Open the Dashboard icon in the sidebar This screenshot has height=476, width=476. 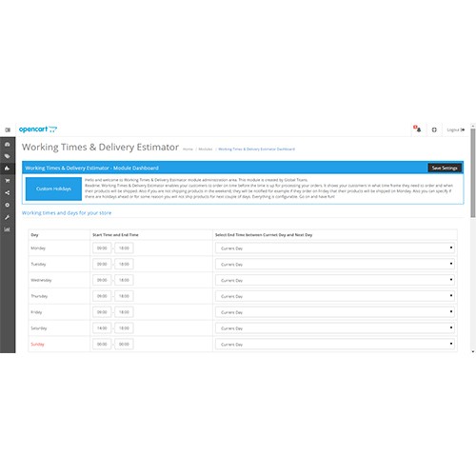pos(8,144)
